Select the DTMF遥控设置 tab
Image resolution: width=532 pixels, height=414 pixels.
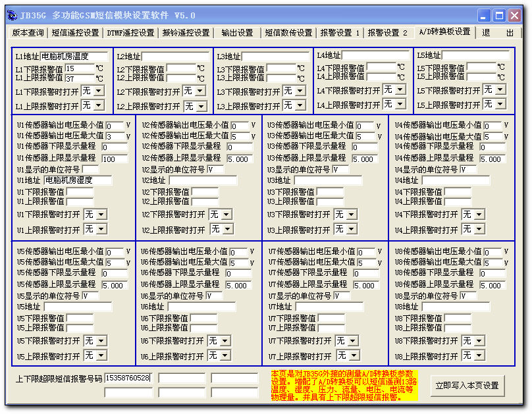pyautogui.click(x=130, y=33)
